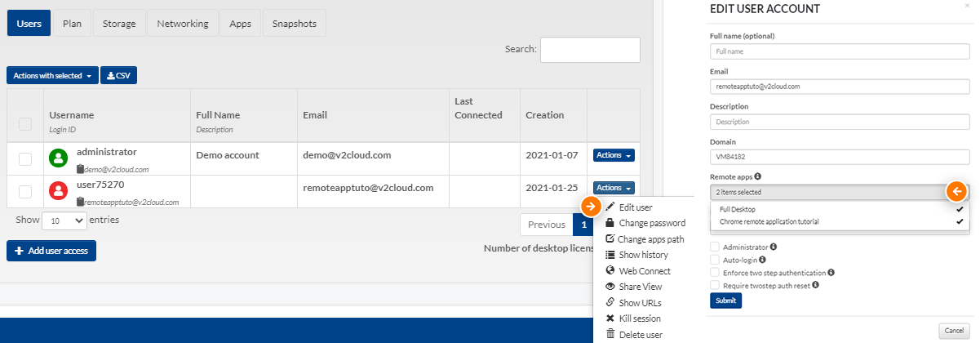The height and width of the screenshot is (343, 980).
Task: Open Actions dropdown for administrator row
Action: tap(614, 155)
